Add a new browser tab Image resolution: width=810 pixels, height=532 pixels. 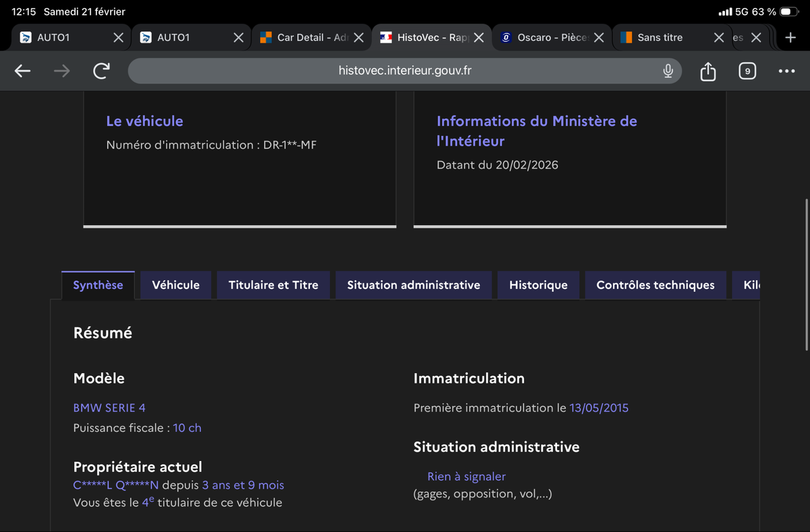pos(791,38)
